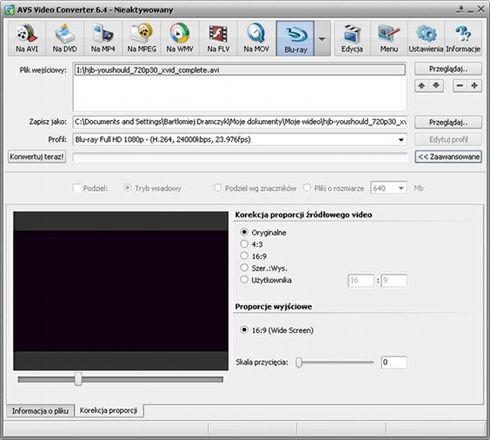
Task: Open the Profil dropdown list
Action: click(x=401, y=140)
